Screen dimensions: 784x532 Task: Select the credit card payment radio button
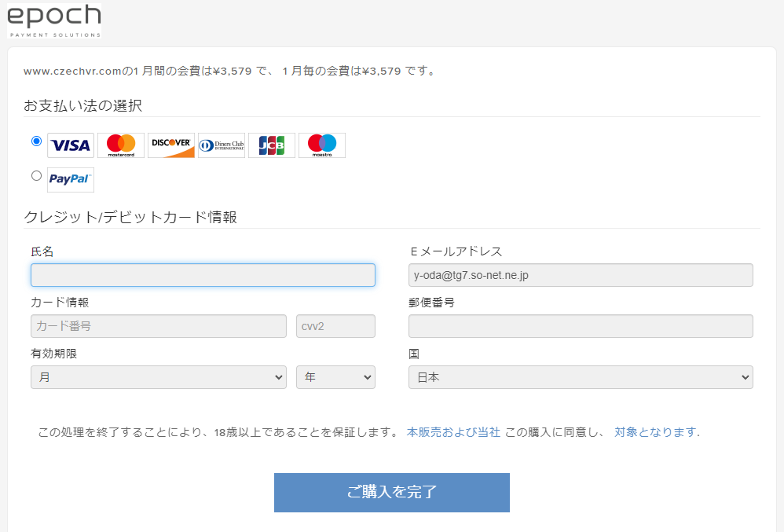tap(36, 141)
